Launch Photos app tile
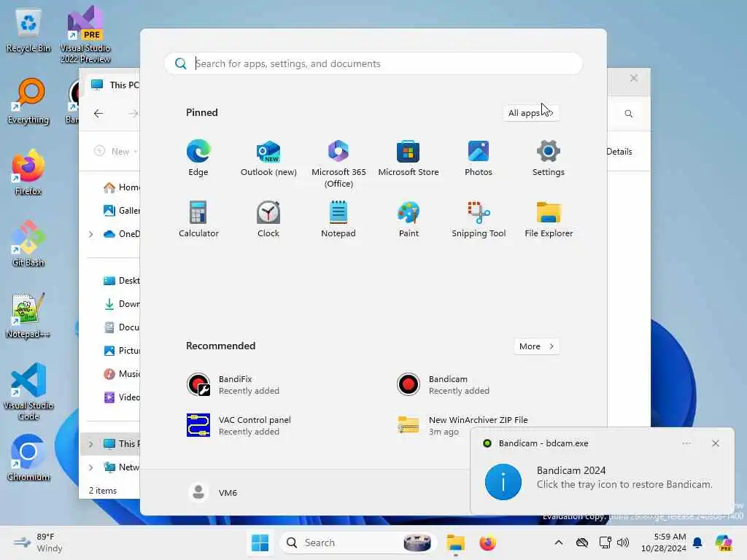Screen dimensions: 747x560 pos(479,158)
